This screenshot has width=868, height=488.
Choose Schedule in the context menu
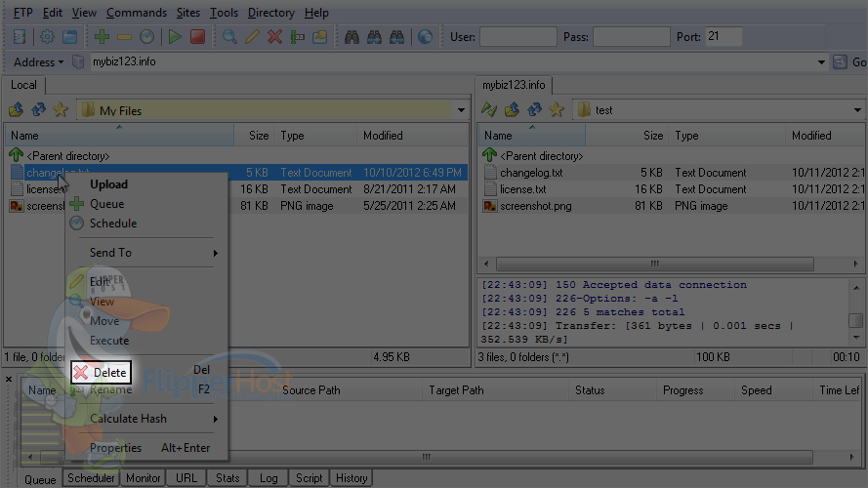[146, 224]
